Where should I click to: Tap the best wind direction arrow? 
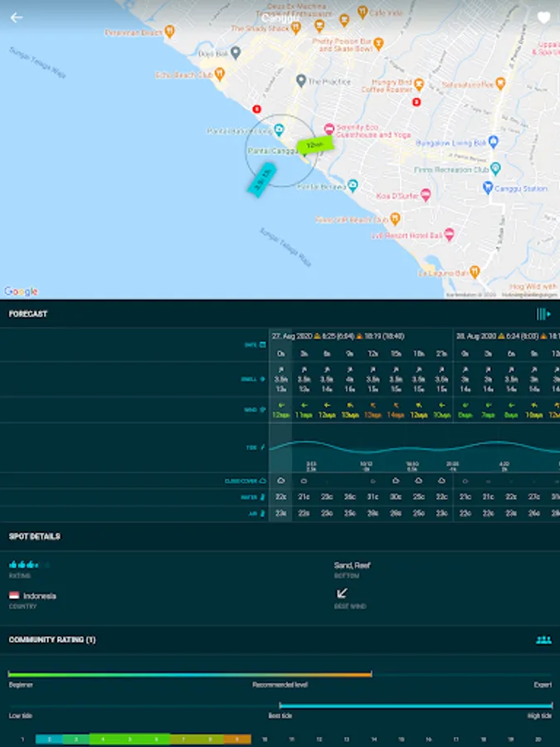click(341, 593)
